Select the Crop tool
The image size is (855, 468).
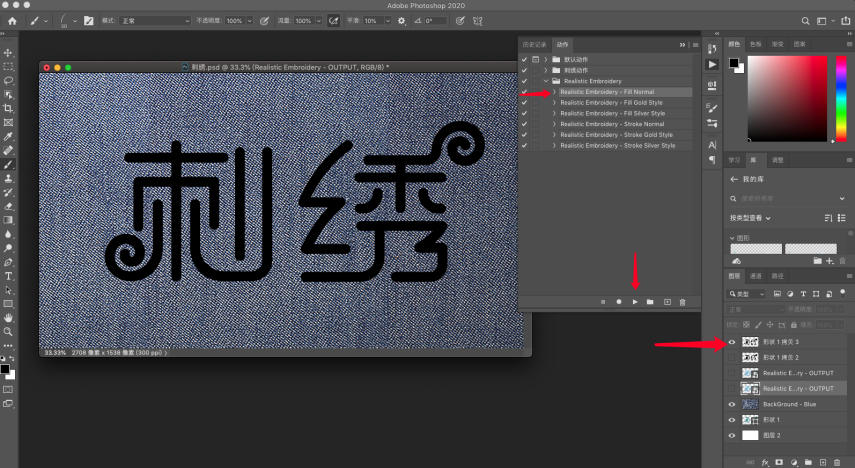[x=8, y=109]
